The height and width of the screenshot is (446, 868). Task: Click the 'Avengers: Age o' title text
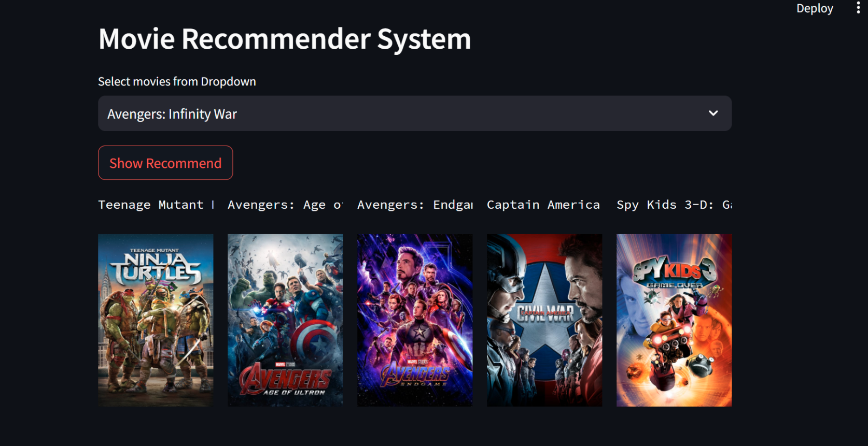(285, 205)
